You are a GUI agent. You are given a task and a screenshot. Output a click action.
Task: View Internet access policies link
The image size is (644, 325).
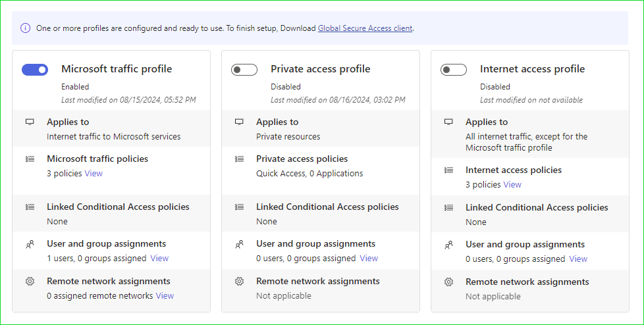point(512,185)
